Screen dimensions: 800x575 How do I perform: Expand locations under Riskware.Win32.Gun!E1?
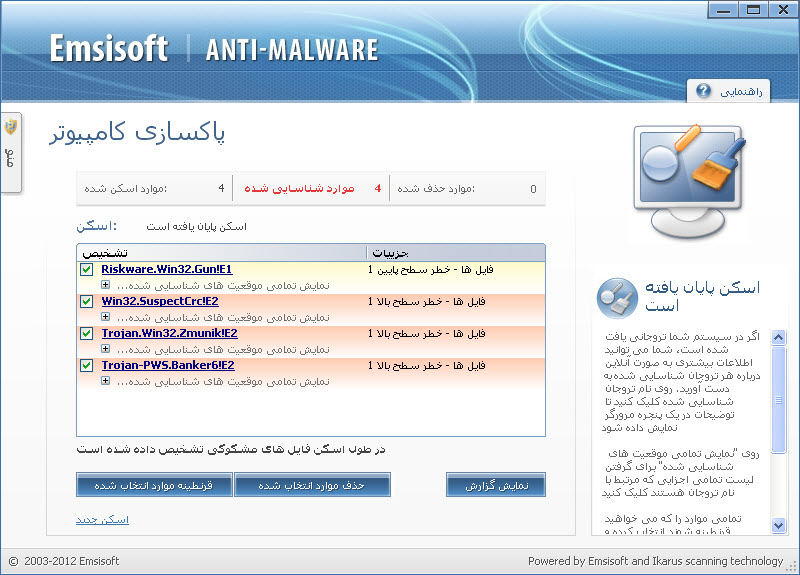tap(106, 285)
